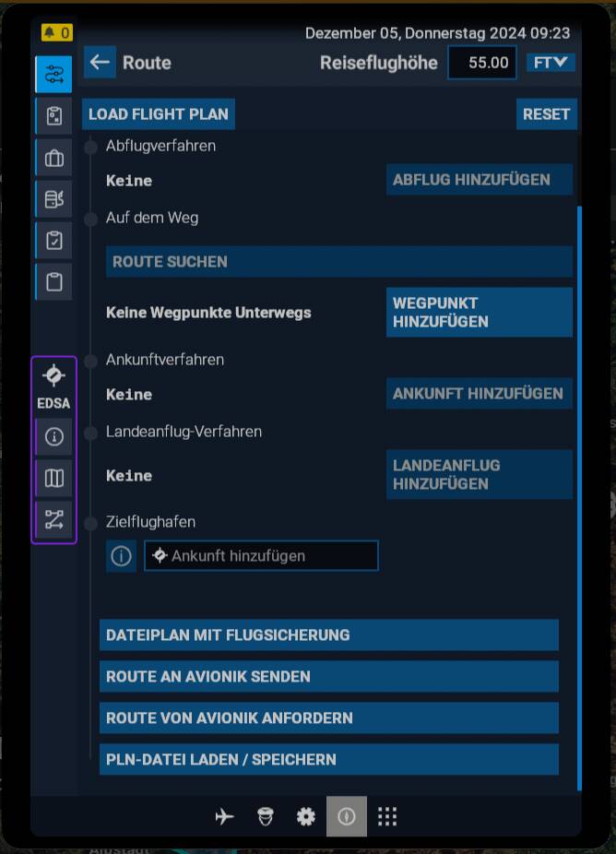616x854 pixels.
Task: Reset the route with RESET
Action: coord(546,114)
